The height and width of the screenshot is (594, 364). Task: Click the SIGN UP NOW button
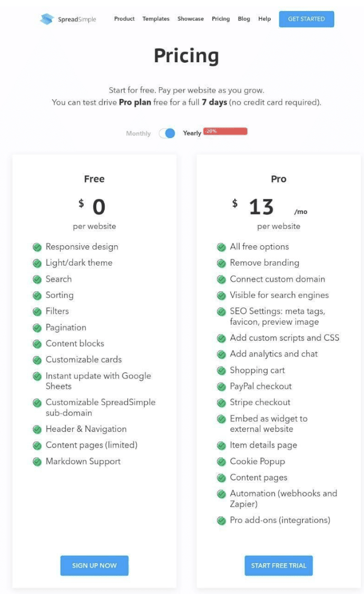[94, 566]
